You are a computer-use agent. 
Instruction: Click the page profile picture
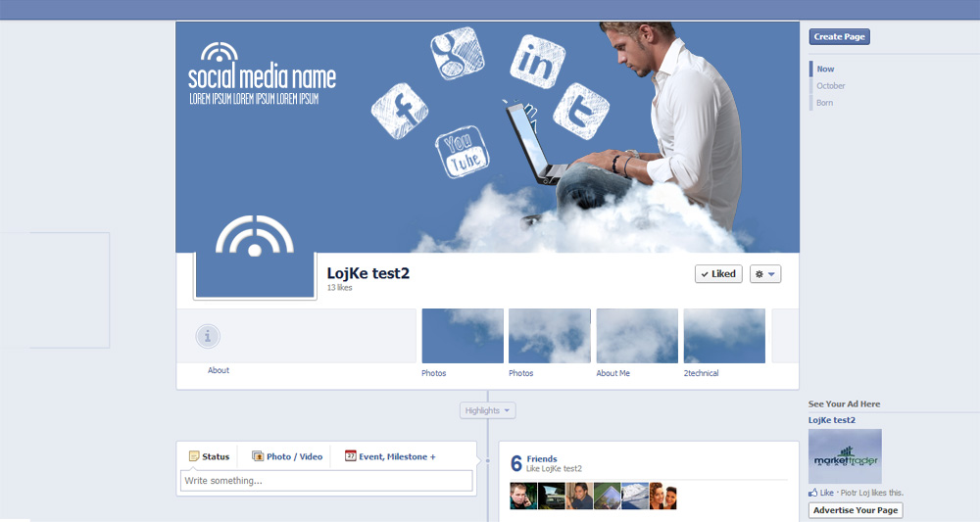coord(255,256)
